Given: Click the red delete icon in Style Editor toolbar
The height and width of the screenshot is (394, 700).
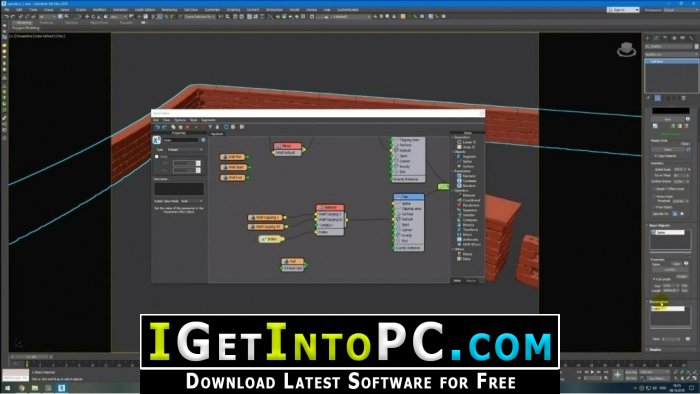Looking at the screenshot, I should [188, 127].
